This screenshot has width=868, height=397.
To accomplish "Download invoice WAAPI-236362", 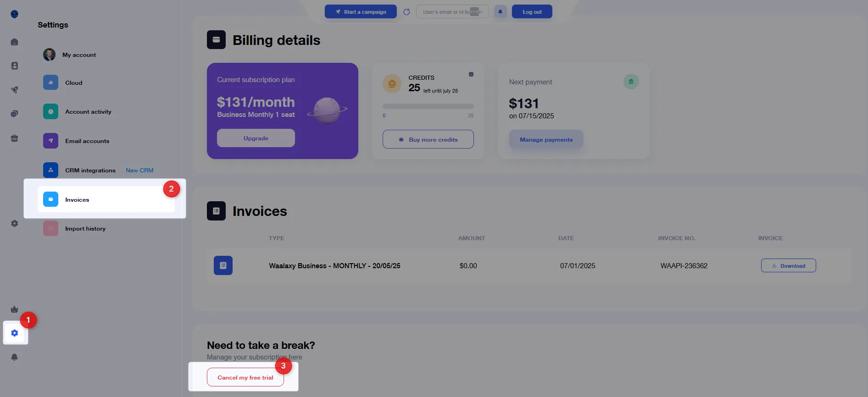I will pos(788,265).
